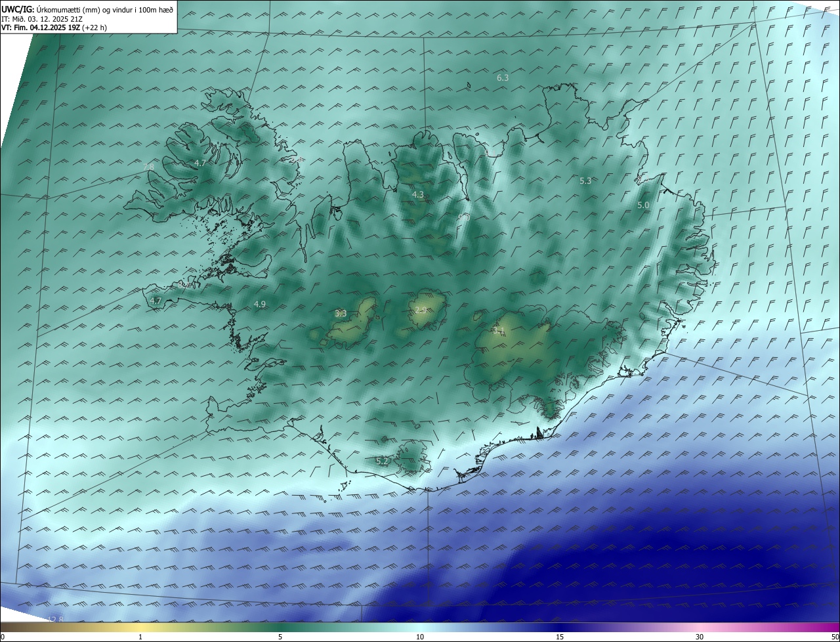Click the 'UWC/IG:' title label
The width and height of the screenshot is (840, 642).
(x=18, y=9)
